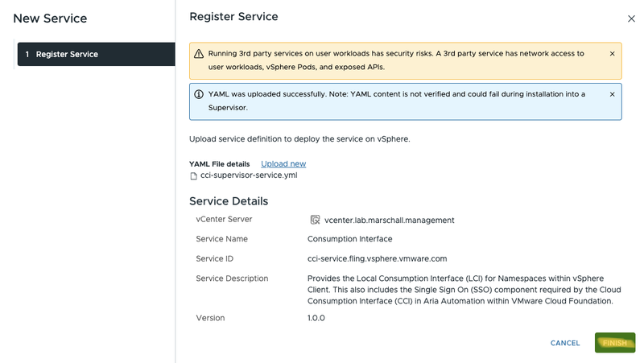Close the Register Service dialog
The image size is (644, 363).
(x=630, y=18)
